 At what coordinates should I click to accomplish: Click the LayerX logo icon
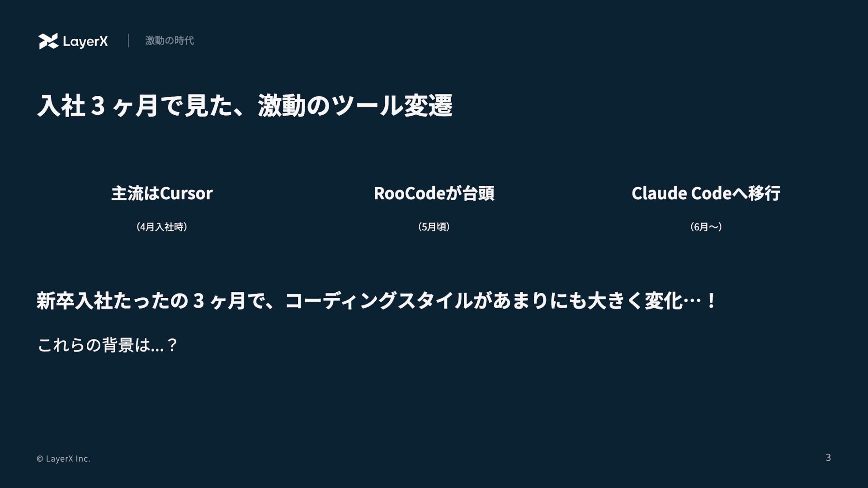[48, 41]
